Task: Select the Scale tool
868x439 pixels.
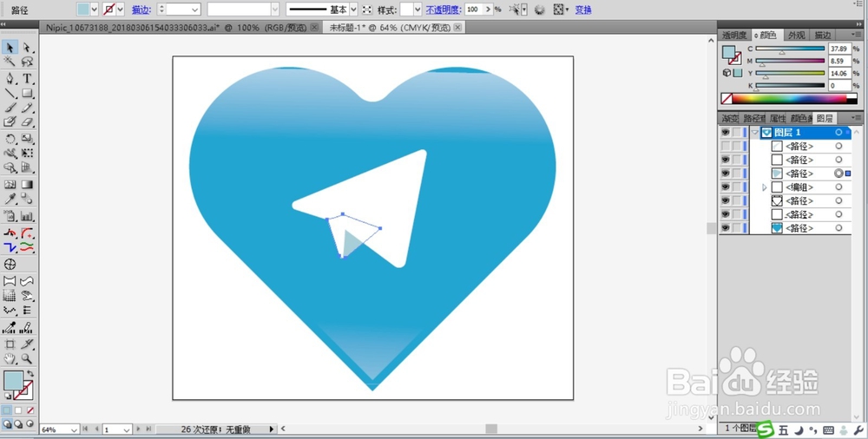Action: coord(27,139)
